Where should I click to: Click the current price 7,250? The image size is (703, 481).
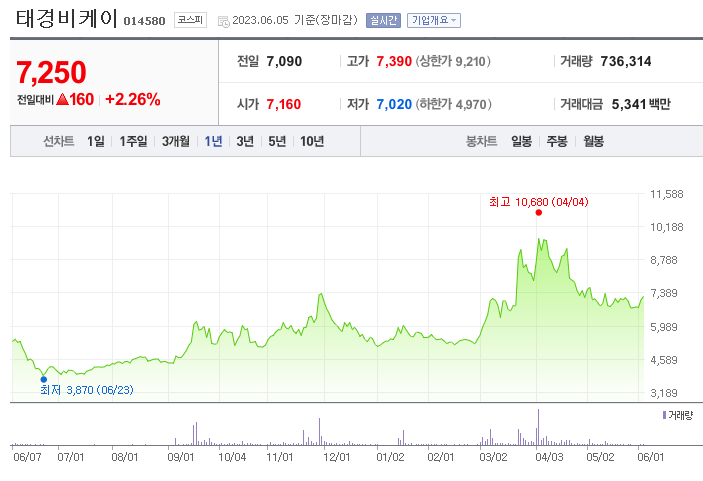(51, 73)
